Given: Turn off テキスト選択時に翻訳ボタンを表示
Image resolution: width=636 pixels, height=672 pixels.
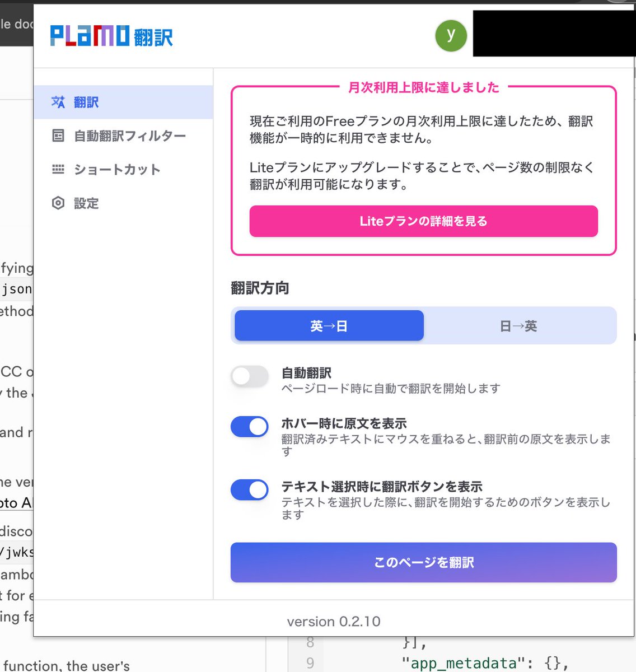Looking at the screenshot, I should click(x=249, y=489).
